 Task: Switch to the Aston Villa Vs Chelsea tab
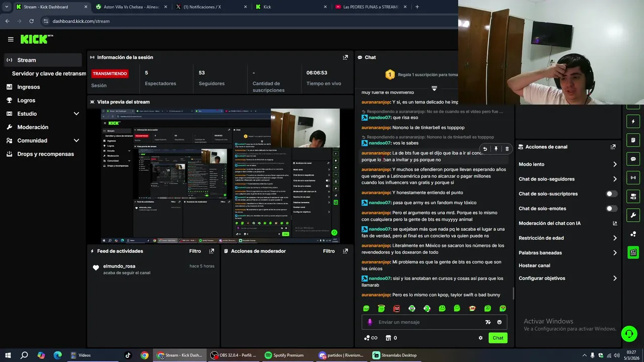coord(131,7)
